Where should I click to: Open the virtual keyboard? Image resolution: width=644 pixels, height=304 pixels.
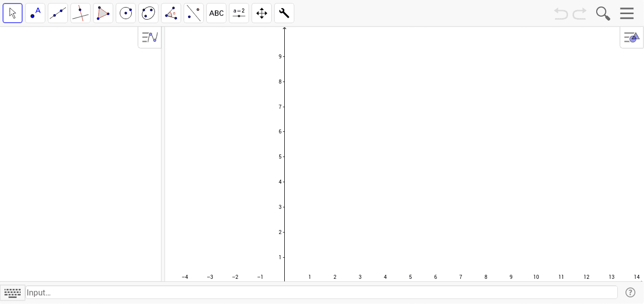(x=13, y=292)
